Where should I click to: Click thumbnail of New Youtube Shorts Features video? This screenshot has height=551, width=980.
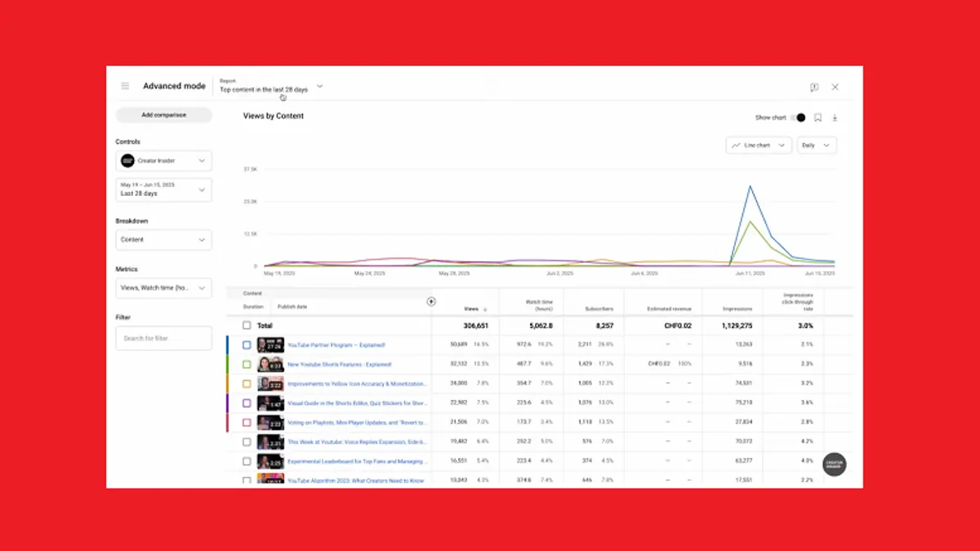270,364
